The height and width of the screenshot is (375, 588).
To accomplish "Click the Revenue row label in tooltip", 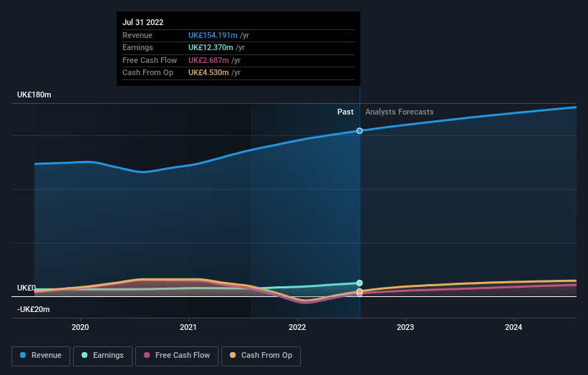I will (138, 35).
